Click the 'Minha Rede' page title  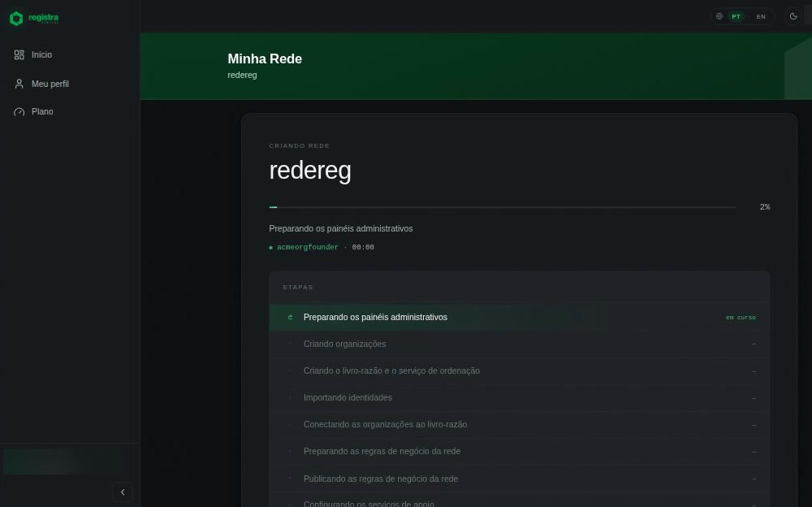265,59
